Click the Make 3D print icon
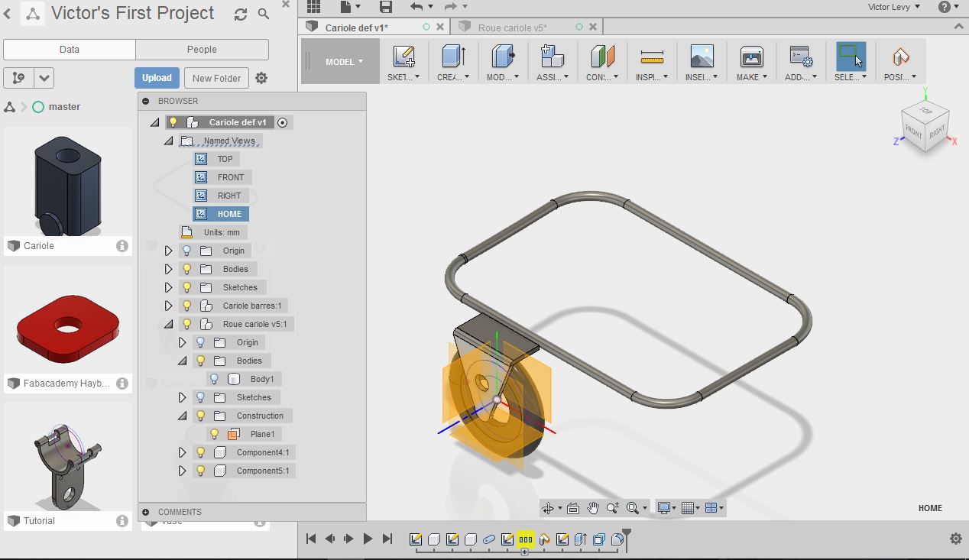This screenshot has width=969, height=560. click(751, 58)
